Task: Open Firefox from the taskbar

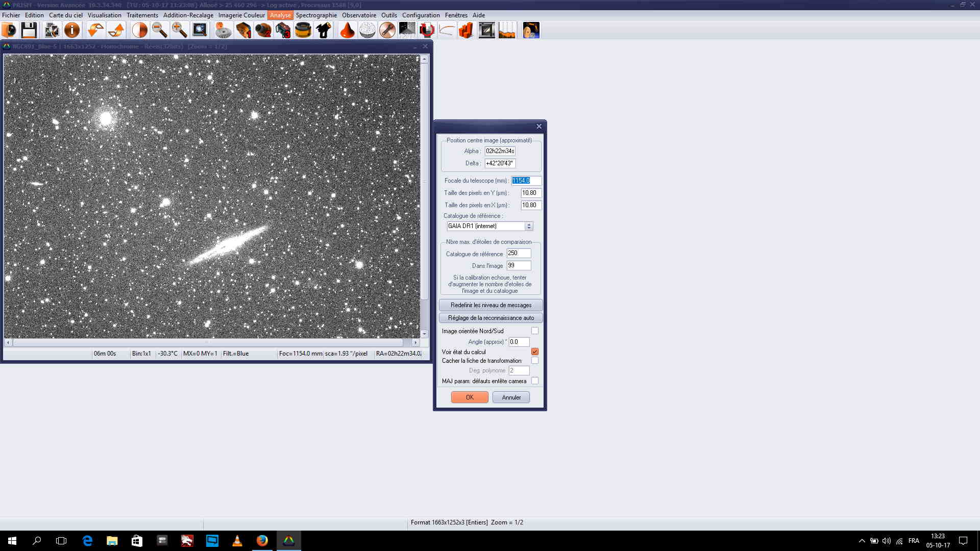Action: coord(262,541)
